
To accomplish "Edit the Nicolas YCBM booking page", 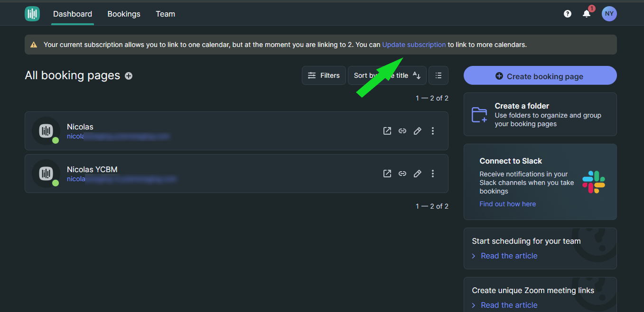I will click(418, 174).
